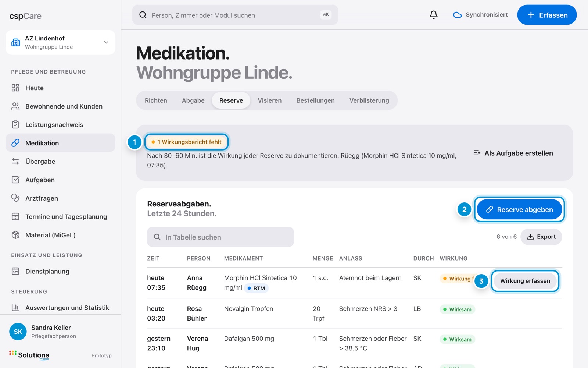
Task: Expand the AZ Lindenhof location dropdown
Action: tap(106, 42)
